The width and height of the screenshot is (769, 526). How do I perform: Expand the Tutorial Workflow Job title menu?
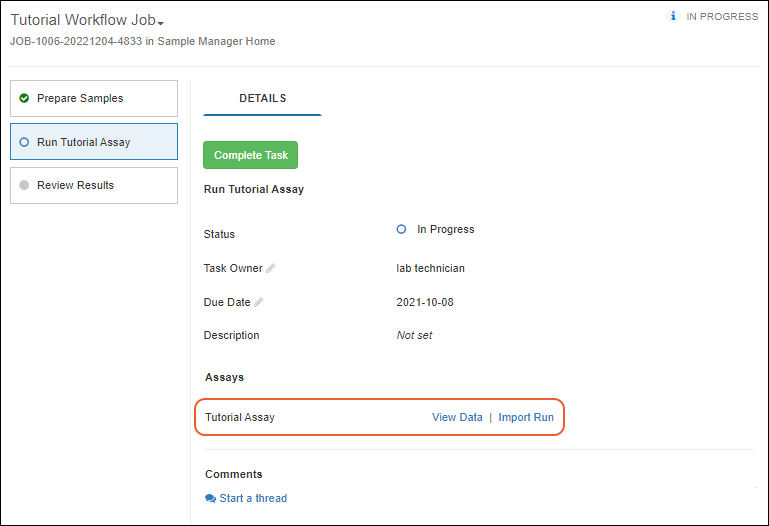[x=83, y=20]
